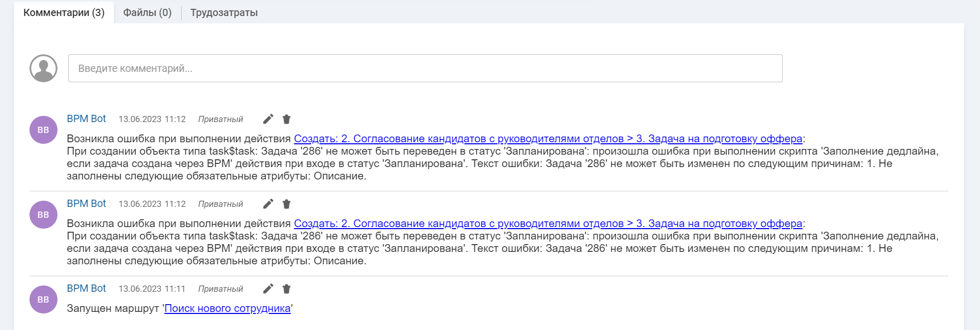Screen dimensions: 980x330
Task: Edit the topmost BPM Bot error comment
Action: [x=268, y=119]
